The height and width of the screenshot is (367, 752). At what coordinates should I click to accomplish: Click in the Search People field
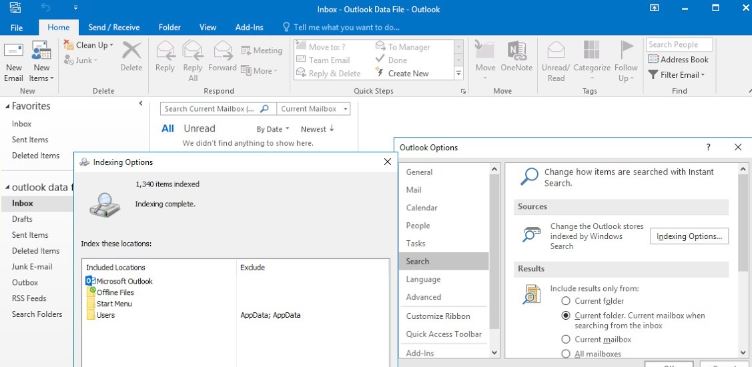tap(679, 45)
